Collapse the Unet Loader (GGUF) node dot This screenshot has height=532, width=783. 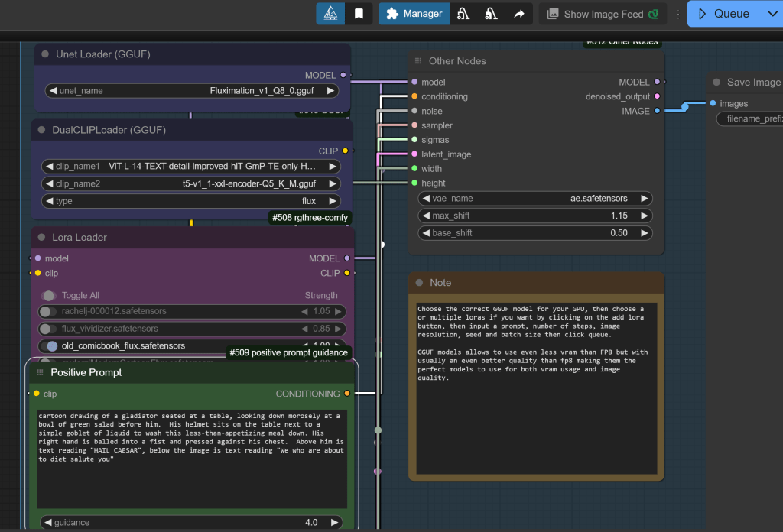(x=44, y=54)
